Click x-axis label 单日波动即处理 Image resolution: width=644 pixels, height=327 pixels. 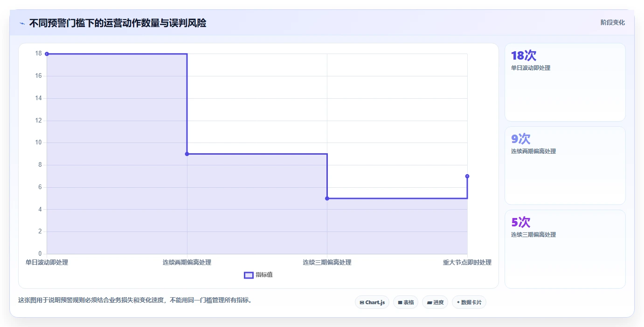click(47, 262)
